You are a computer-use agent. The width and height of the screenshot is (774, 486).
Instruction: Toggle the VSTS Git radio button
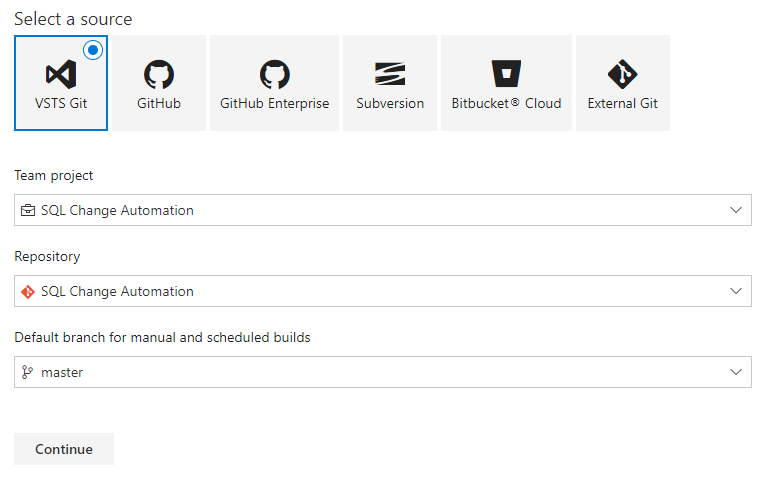click(x=93, y=50)
